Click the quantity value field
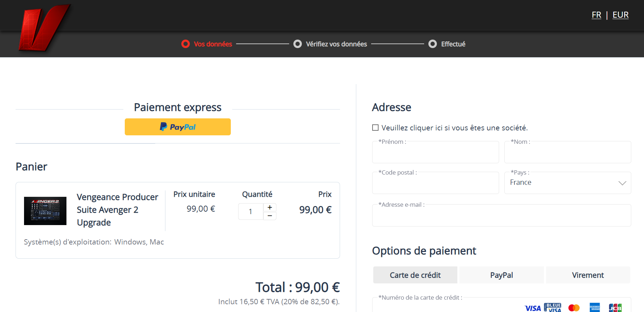Image resolution: width=644 pixels, height=312 pixels. click(x=251, y=212)
